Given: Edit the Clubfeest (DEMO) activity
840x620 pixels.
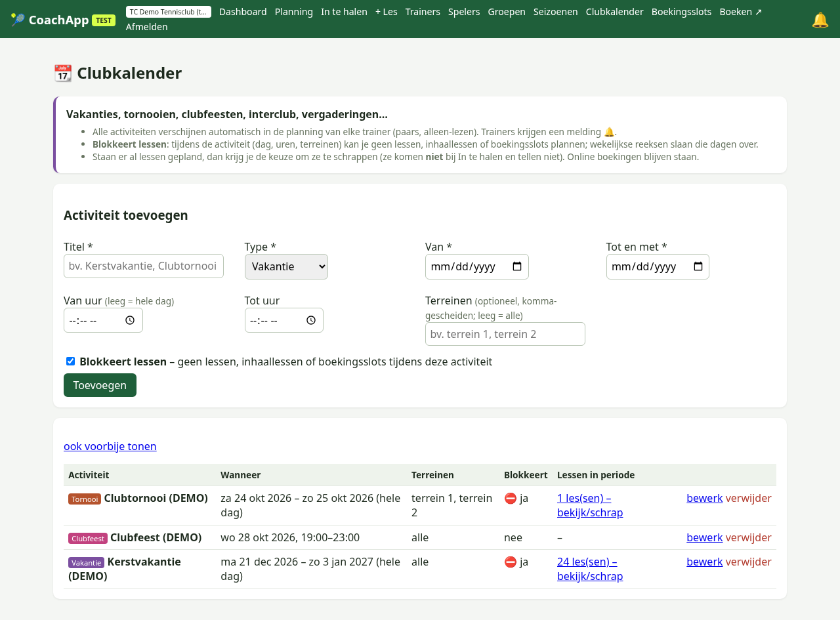Looking at the screenshot, I should point(705,537).
